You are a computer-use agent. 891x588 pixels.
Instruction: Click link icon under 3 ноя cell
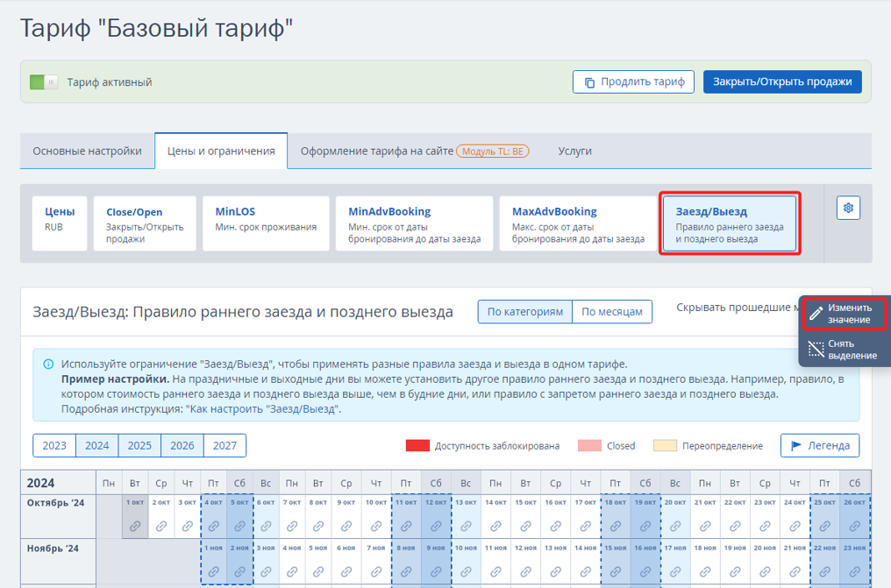click(x=266, y=571)
